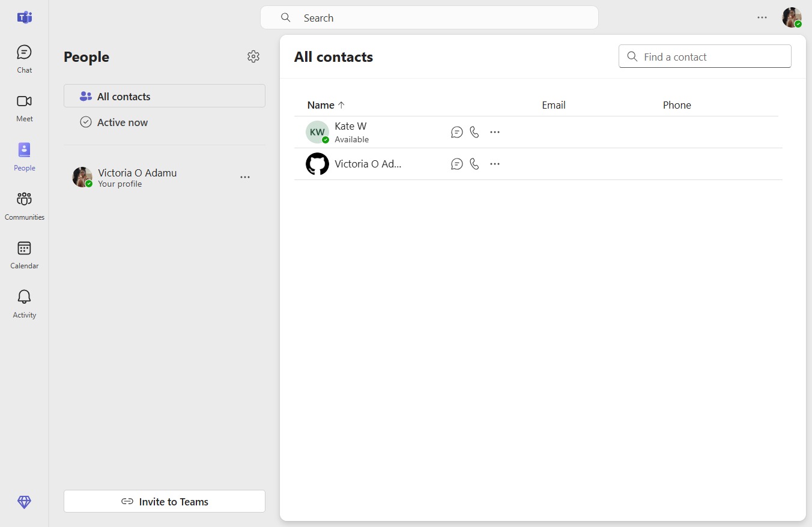Open People settings gear
The image size is (812, 527).
253,56
